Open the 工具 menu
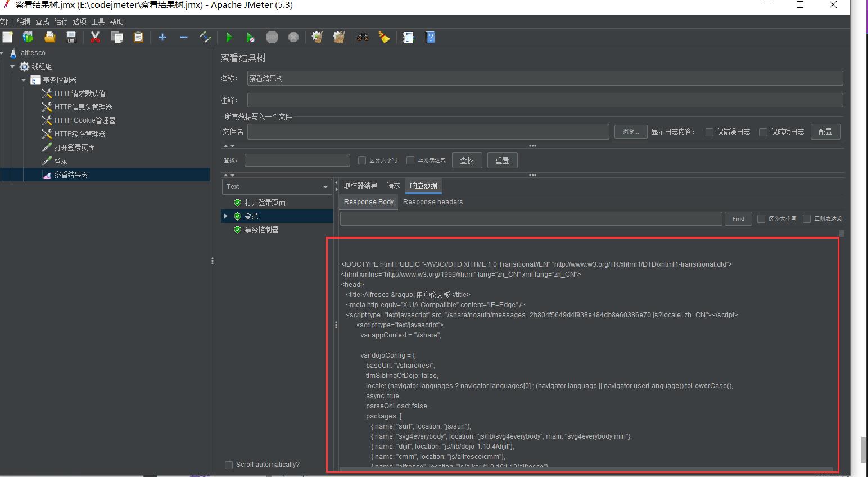This screenshot has width=868, height=477. pyautogui.click(x=98, y=21)
